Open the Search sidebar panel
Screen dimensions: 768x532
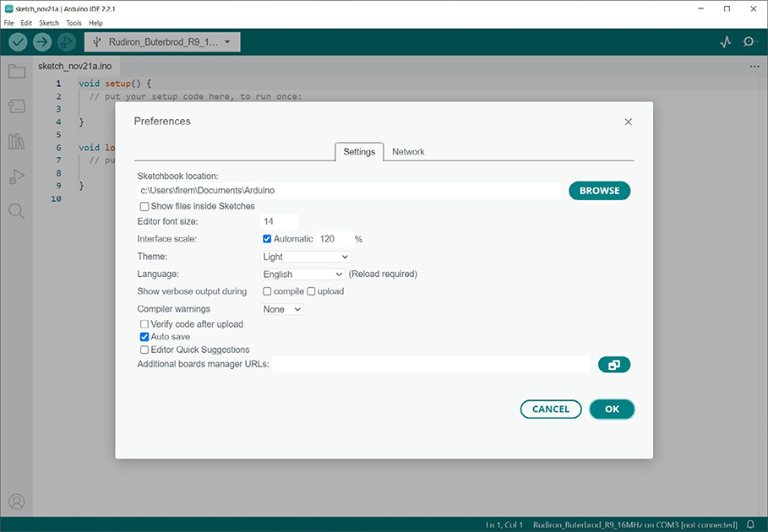[x=17, y=211]
